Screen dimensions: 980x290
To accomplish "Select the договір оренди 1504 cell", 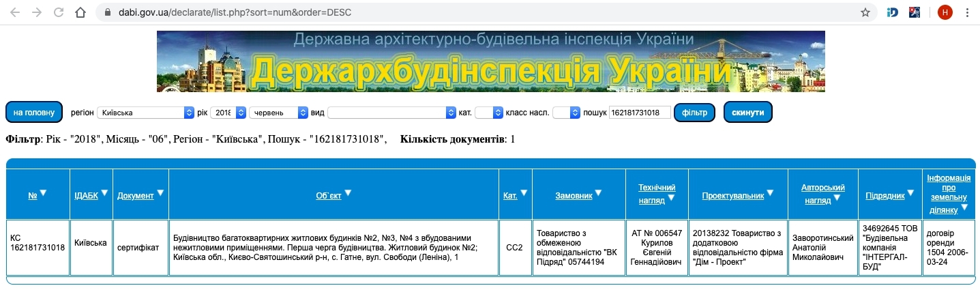I will pyautogui.click(x=949, y=247).
